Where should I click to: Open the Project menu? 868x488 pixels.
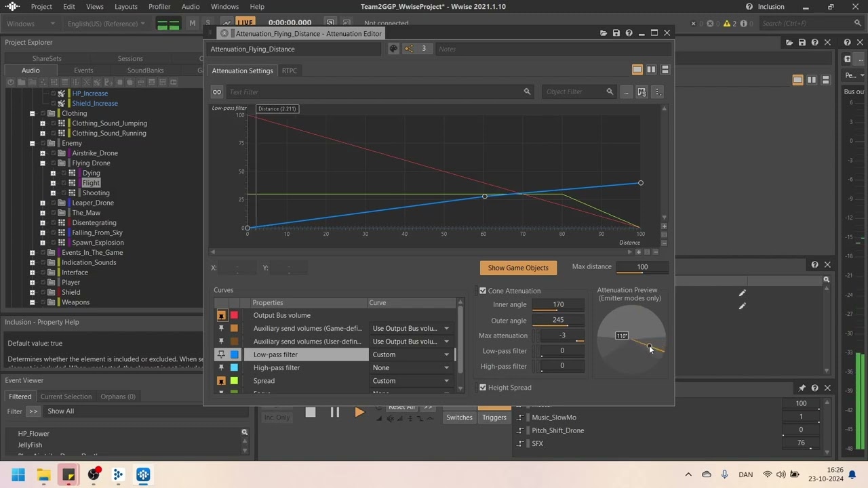(41, 7)
